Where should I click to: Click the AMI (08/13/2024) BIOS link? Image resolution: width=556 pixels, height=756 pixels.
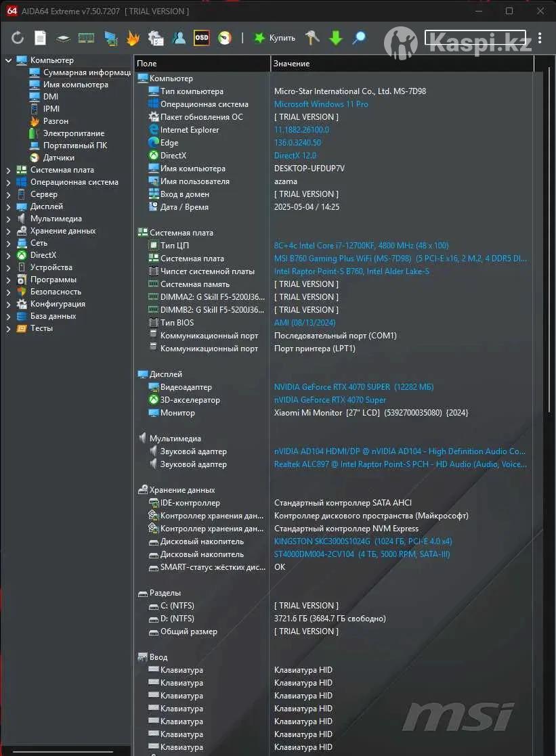305,323
